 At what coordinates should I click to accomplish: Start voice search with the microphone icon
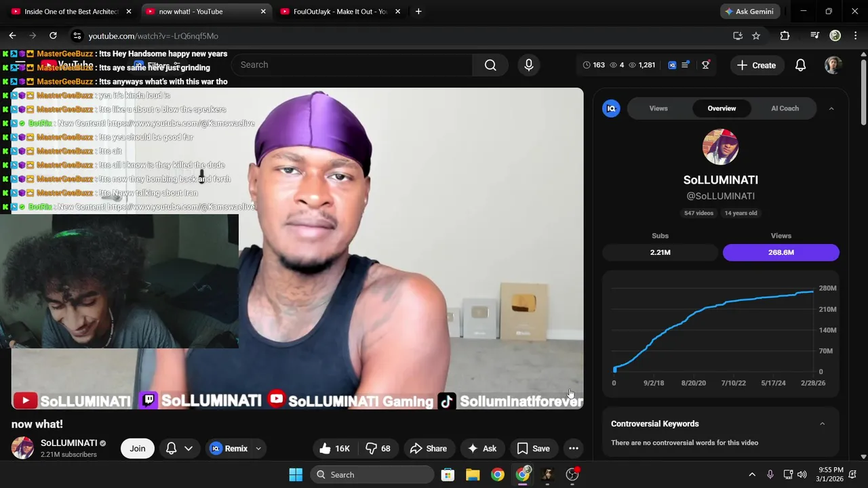point(529,65)
